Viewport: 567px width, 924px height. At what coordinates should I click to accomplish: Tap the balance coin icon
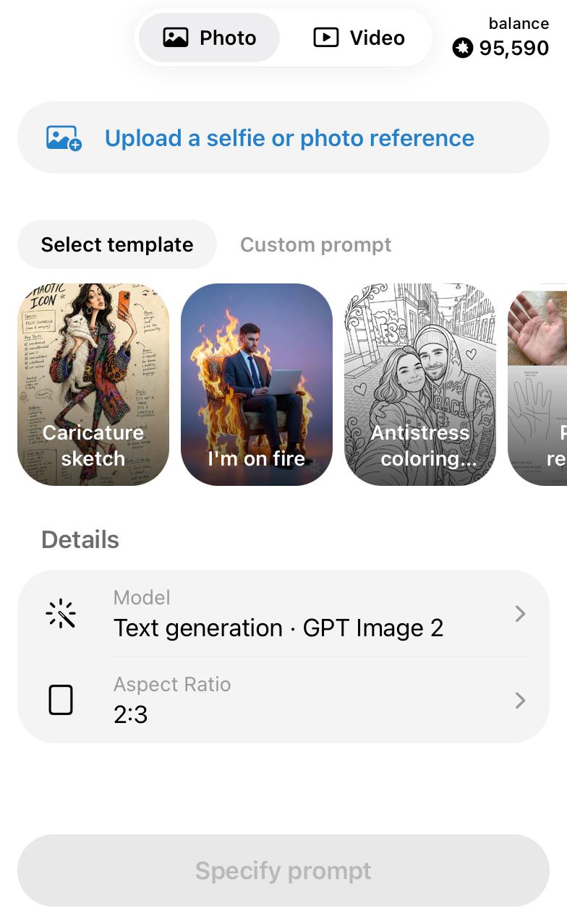click(462, 48)
